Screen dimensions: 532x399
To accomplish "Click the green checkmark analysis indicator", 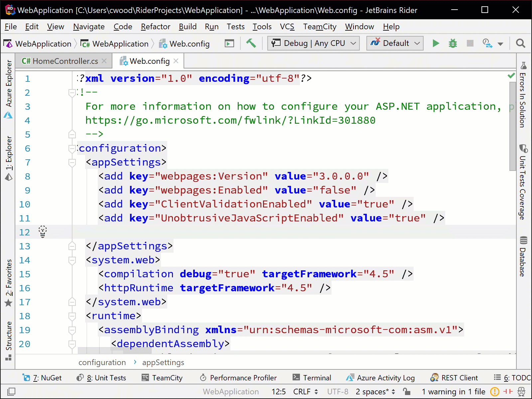I will 511,76.
